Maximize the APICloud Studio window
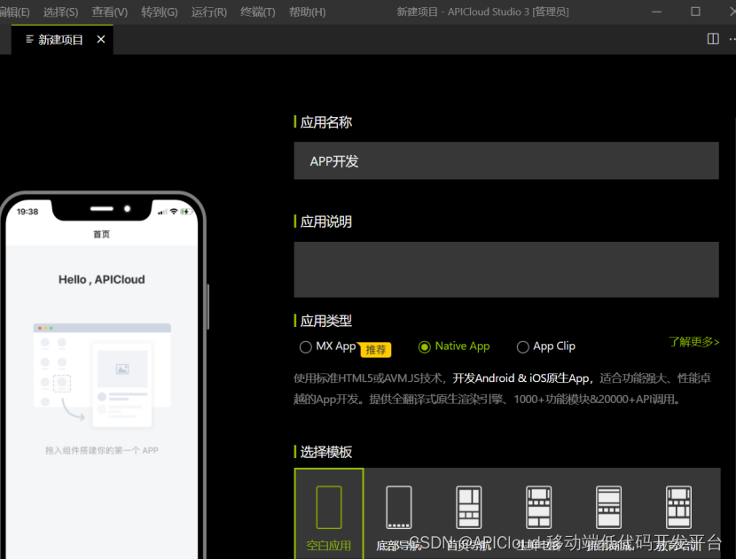This screenshot has width=736, height=560. (695, 12)
